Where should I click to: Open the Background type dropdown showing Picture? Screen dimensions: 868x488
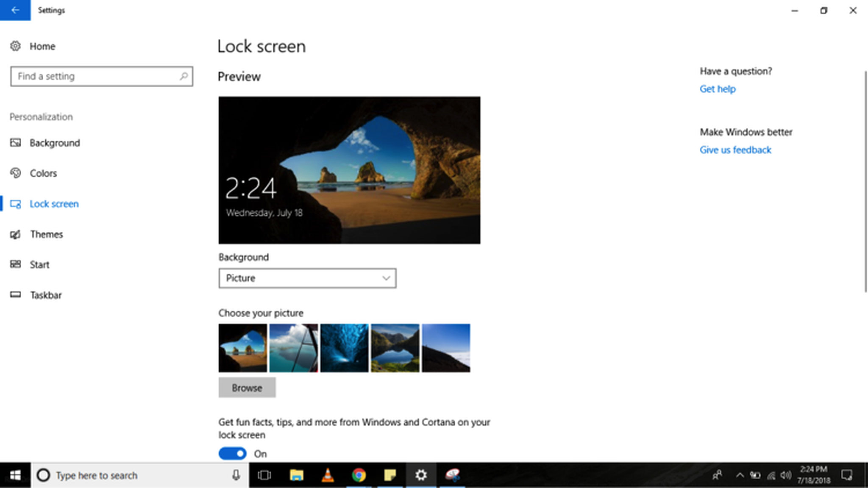tap(307, 278)
